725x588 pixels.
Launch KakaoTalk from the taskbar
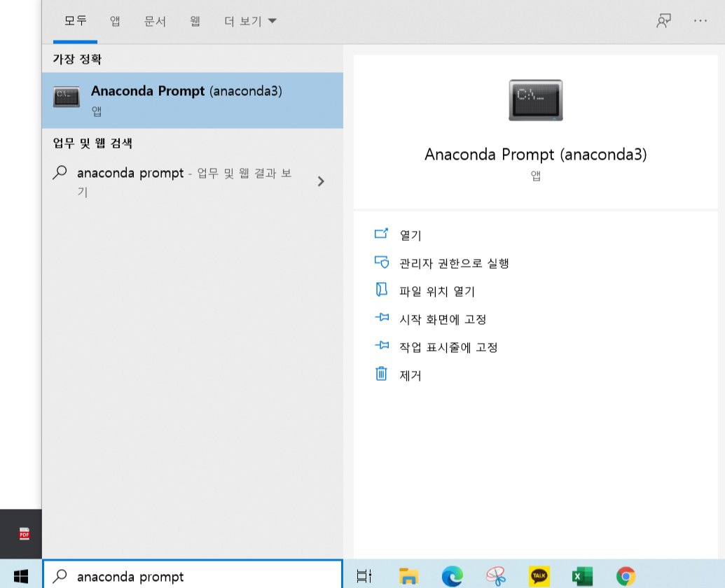(x=539, y=576)
